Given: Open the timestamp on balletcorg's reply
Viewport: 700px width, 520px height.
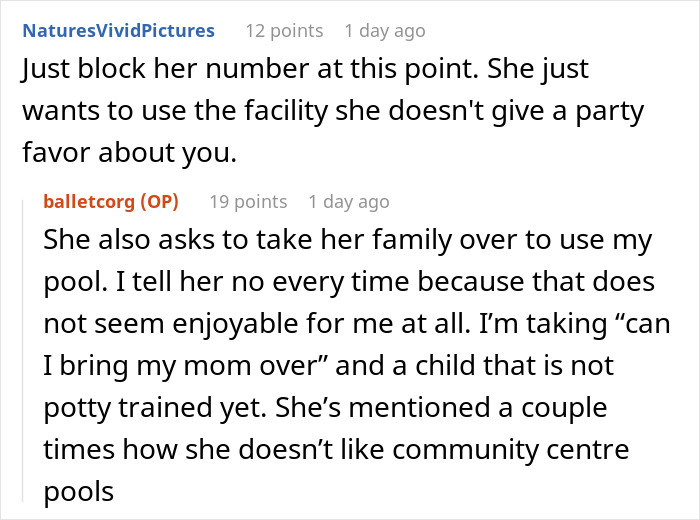Looking at the screenshot, I should coord(348,201).
